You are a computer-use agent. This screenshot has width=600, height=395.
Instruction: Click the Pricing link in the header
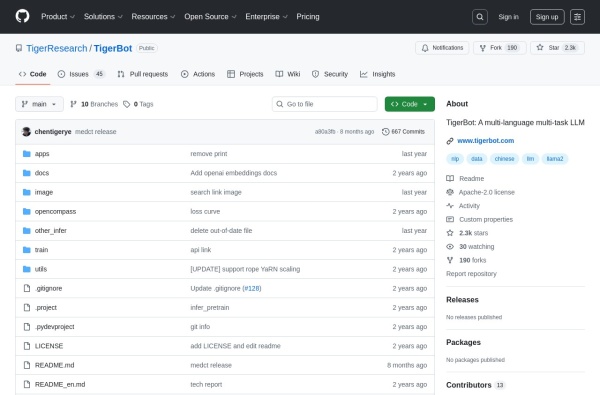[308, 16]
